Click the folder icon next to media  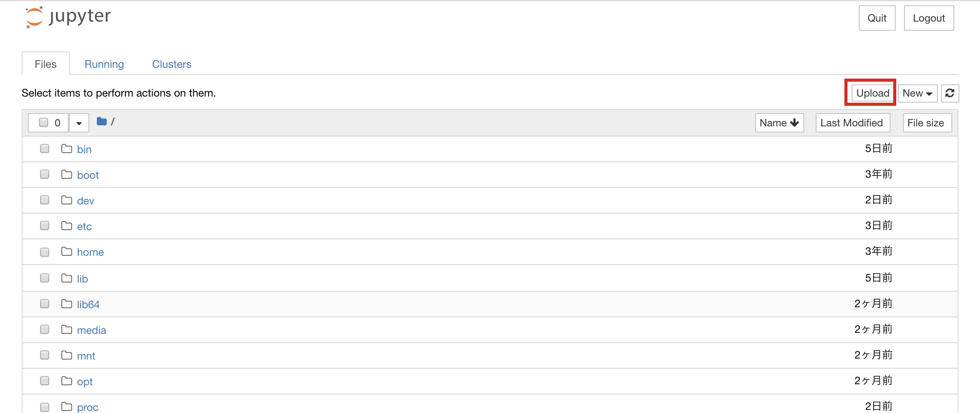pyautogui.click(x=66, y=329)
